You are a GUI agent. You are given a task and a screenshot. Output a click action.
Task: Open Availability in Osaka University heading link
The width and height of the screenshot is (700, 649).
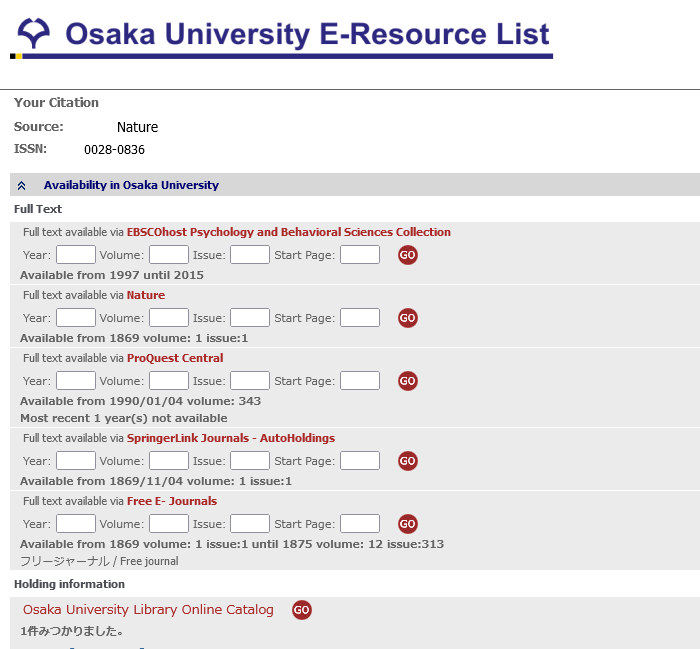click(131, 185)
